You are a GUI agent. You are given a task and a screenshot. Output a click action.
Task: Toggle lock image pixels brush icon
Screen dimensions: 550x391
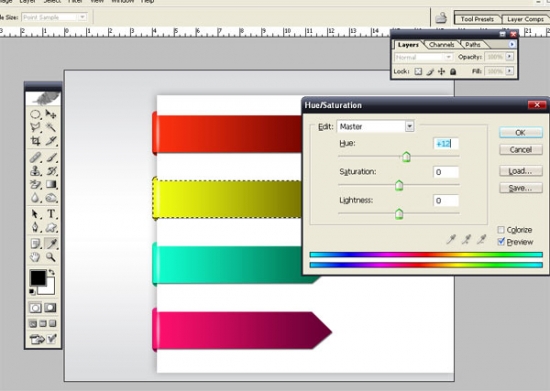tap(430, 72)
